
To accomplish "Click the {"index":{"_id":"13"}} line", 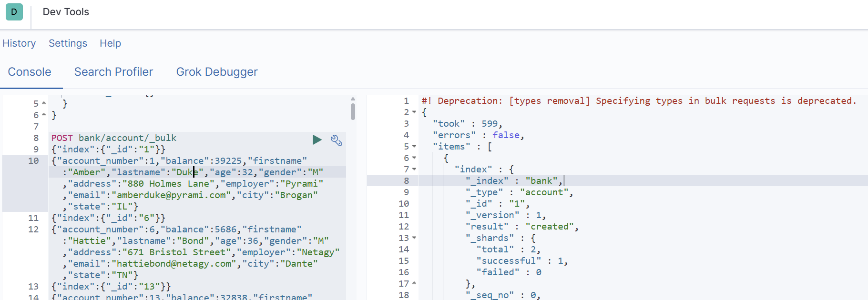I will [111, 287].
